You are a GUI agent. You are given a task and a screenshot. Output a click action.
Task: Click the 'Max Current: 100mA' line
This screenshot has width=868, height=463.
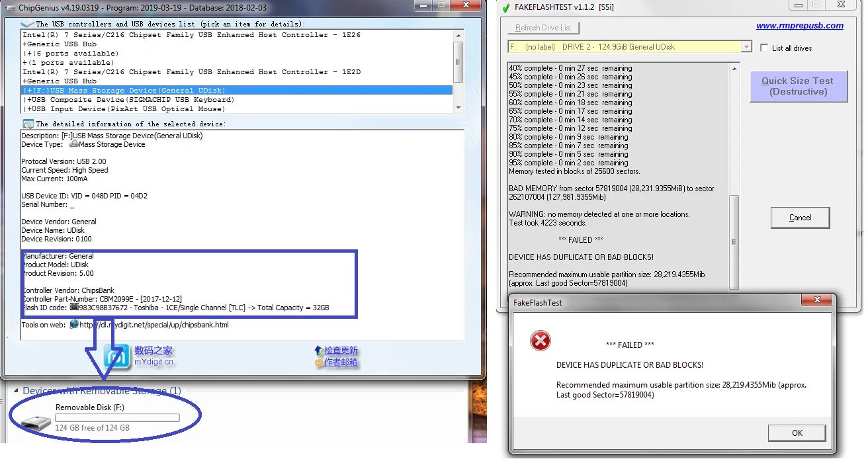click(x=54, y=179)
